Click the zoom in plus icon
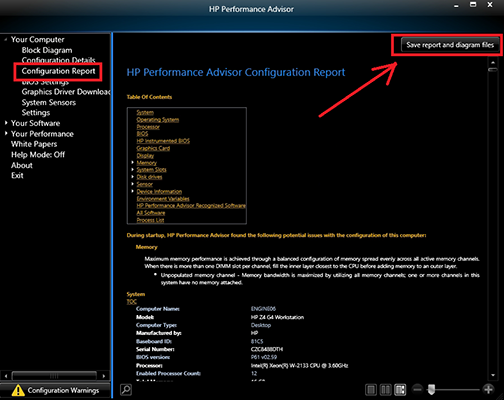The width and height of the screenshot is (504, 400). point(488,389)
